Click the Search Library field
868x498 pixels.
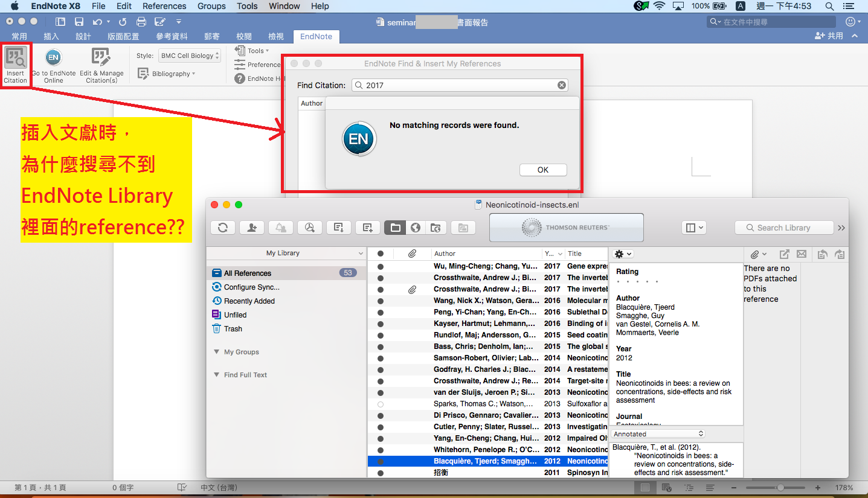pyautogui.click(x=784, y=228)
